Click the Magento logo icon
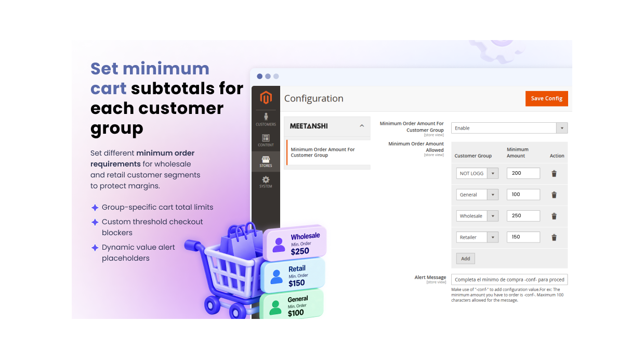 point(266,97)
